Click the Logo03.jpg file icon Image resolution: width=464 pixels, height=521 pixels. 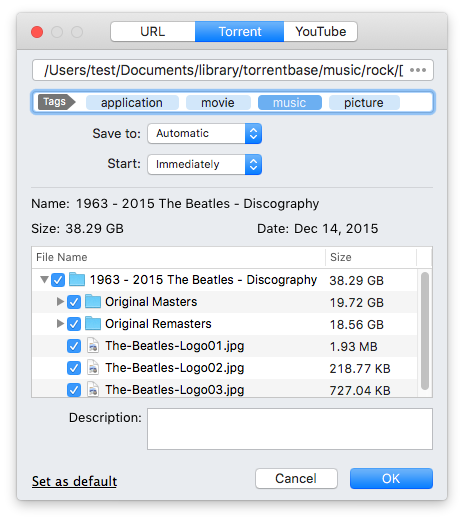(x=93, y=389)
